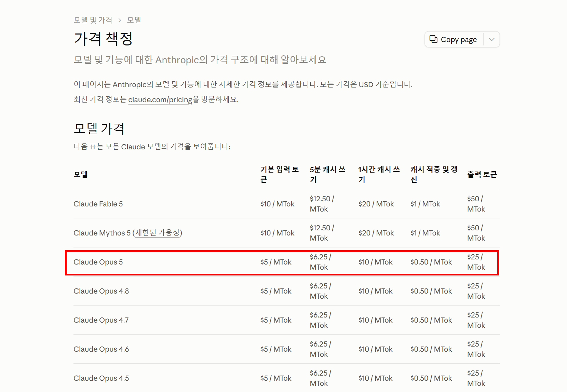The image size is (567, 392).
Task: Select the 'Claude Fable 5' row name
Action: point(98,204)
